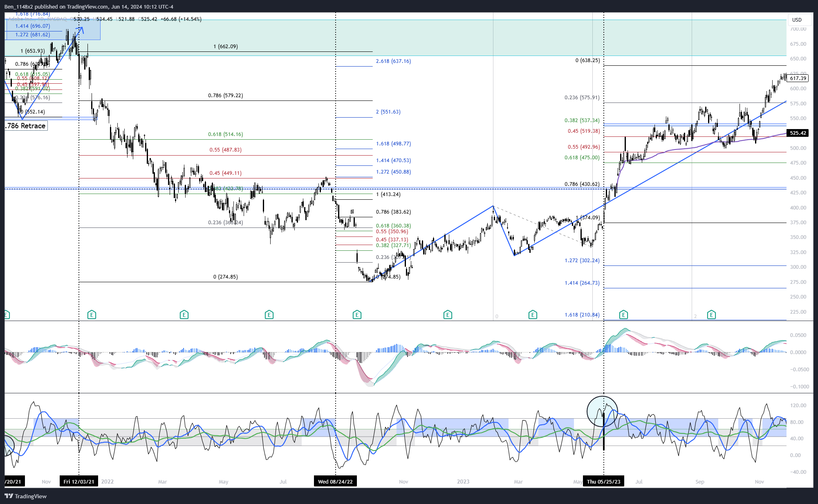
Task: Select the 1.414 (696.07) label in top-left box
Action: point(33,26)
